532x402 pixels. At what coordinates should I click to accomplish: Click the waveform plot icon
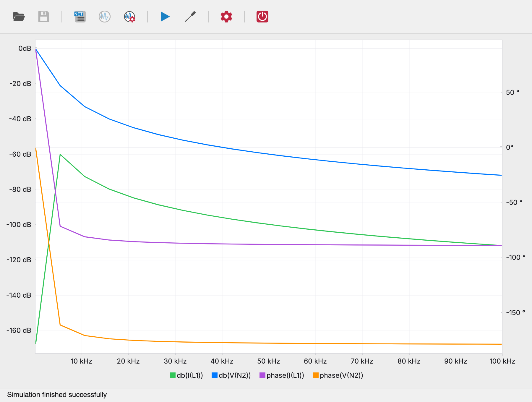105,17
